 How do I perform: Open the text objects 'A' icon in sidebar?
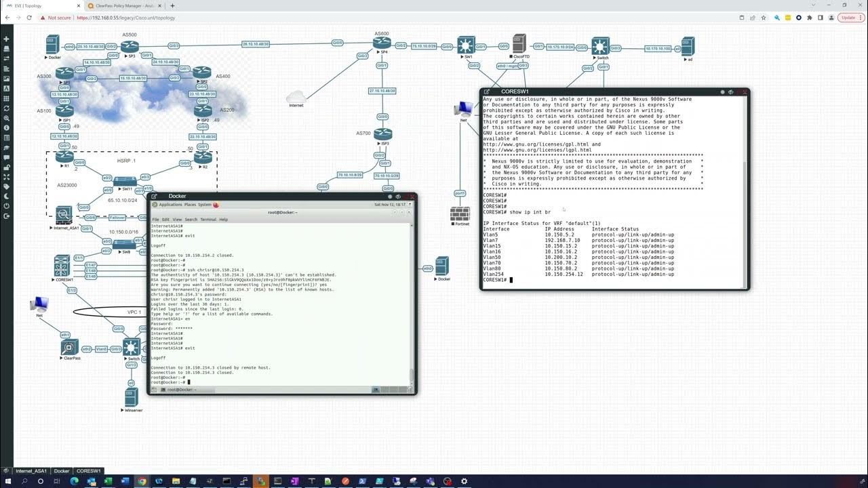[6, 88]
